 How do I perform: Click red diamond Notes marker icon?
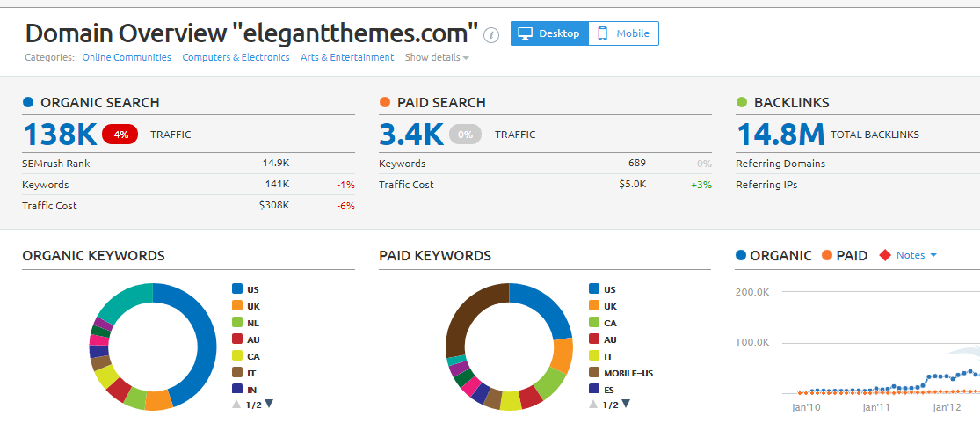pos(884,255)
